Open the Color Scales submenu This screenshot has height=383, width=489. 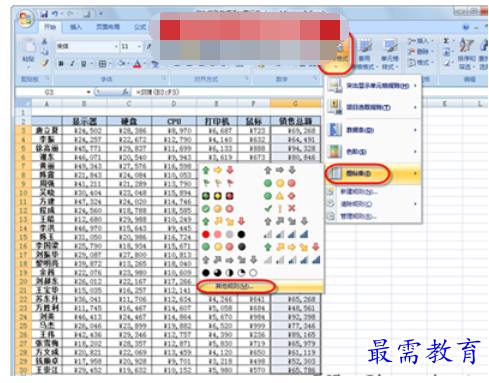373,152
